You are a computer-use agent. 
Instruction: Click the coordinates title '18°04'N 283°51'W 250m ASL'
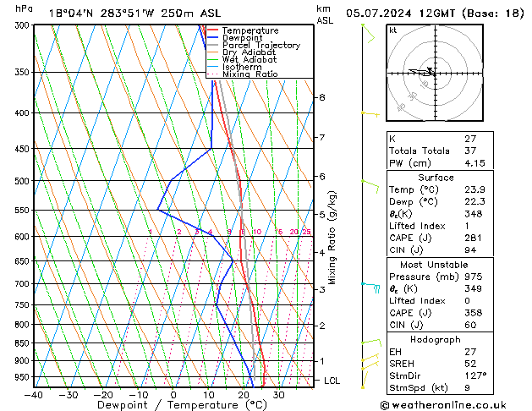[134, 14]
